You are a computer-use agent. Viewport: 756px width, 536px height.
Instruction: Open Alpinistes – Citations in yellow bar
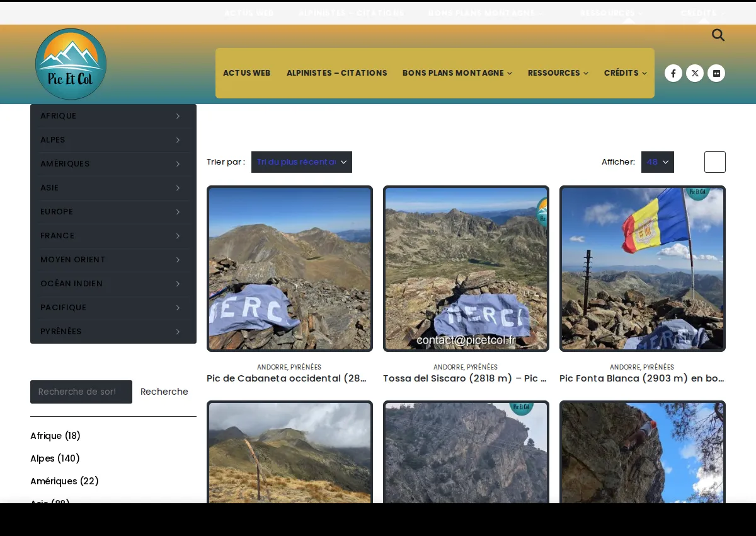pyautogui.click(x=337, y=73)
